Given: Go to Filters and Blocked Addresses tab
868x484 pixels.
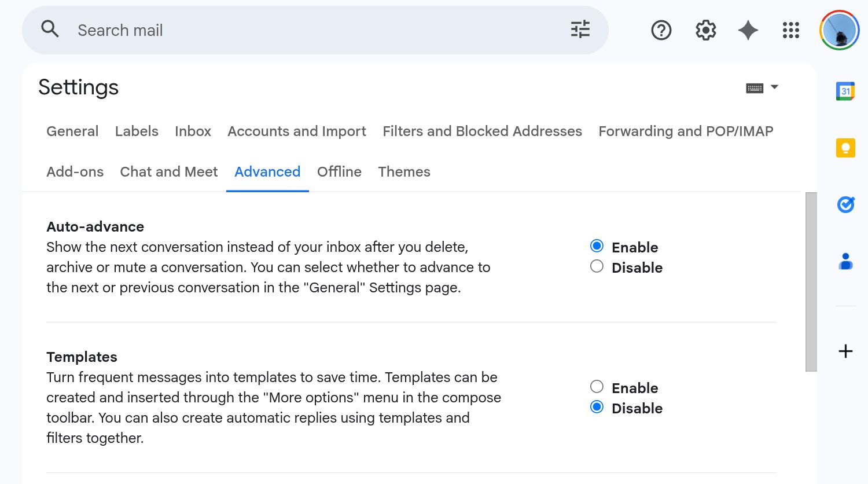Looking at the screenshot, I should point(482,131).
